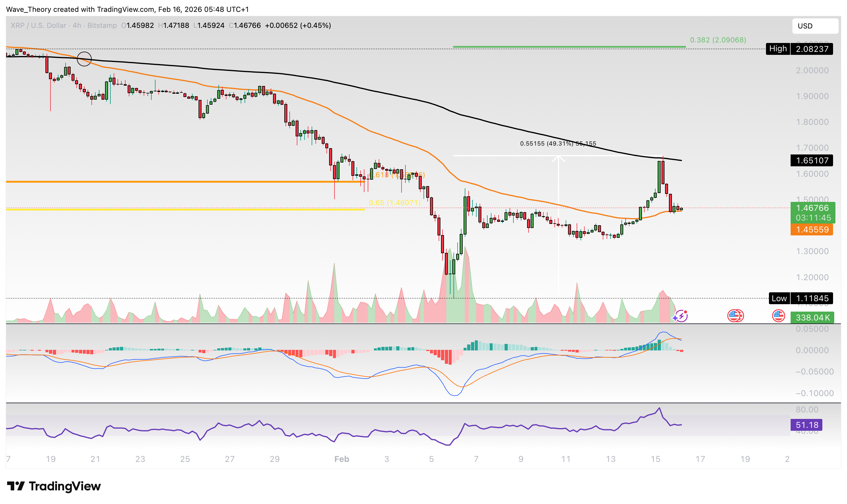Open the USD currency selector
This screenshot has height=504, width=847.
click(x=815, y=26)
